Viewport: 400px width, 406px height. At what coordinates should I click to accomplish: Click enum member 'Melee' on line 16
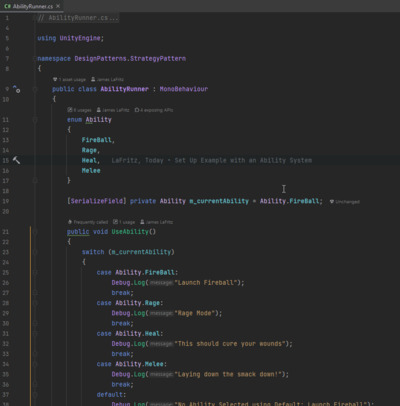pos(91,171)
